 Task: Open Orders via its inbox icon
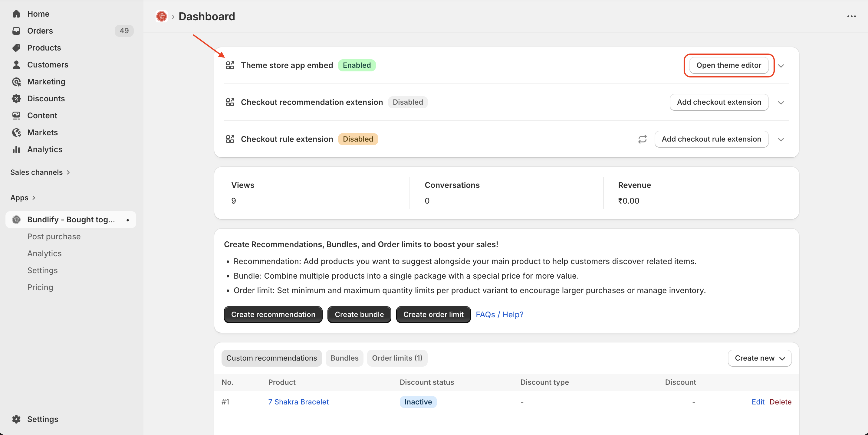16,31
